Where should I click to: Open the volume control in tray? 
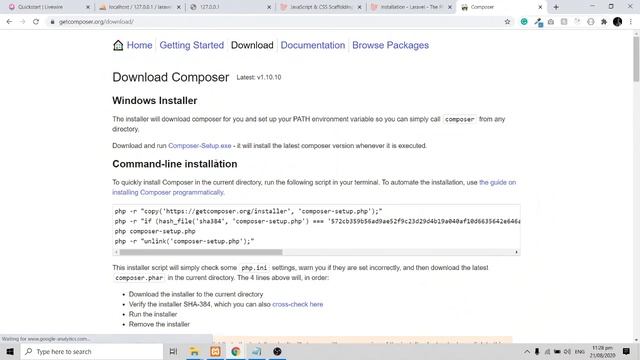point(567,351)
